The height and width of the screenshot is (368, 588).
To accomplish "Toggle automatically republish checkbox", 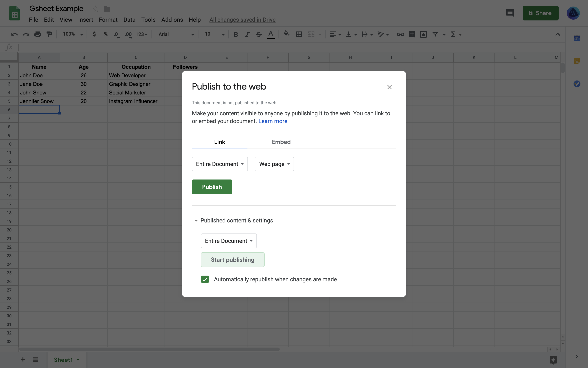I will coord(205,279).
